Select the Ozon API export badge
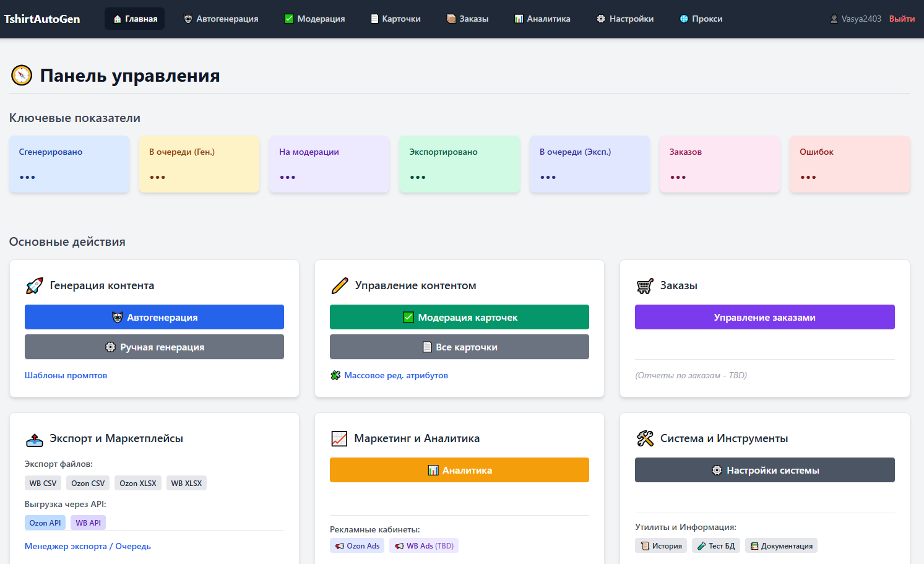This screenshot has width=924, height=564. 45,523
